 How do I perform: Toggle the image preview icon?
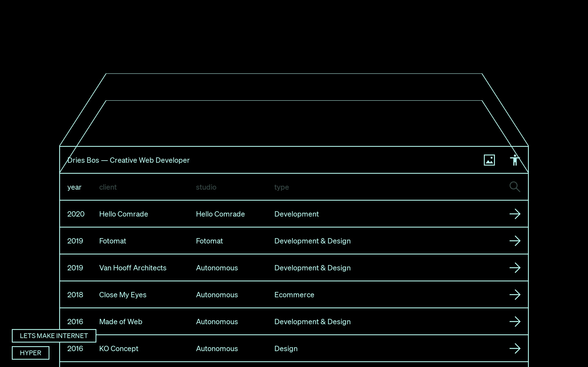[489, 160]
